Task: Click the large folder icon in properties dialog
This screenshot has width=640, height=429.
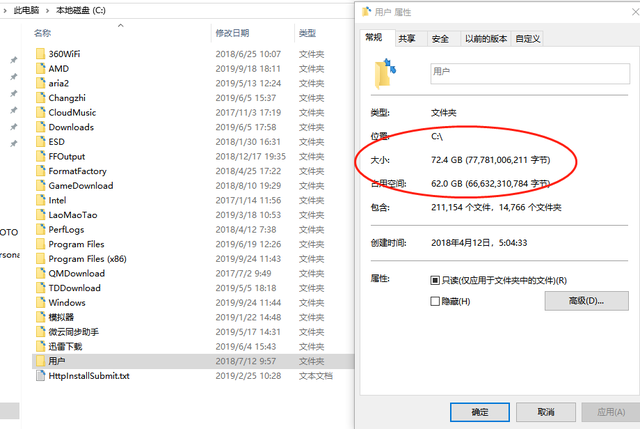Action: 385,73
